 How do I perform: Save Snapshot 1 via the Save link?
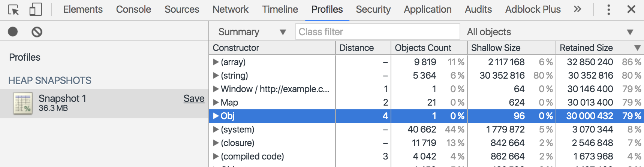point(194,98)
